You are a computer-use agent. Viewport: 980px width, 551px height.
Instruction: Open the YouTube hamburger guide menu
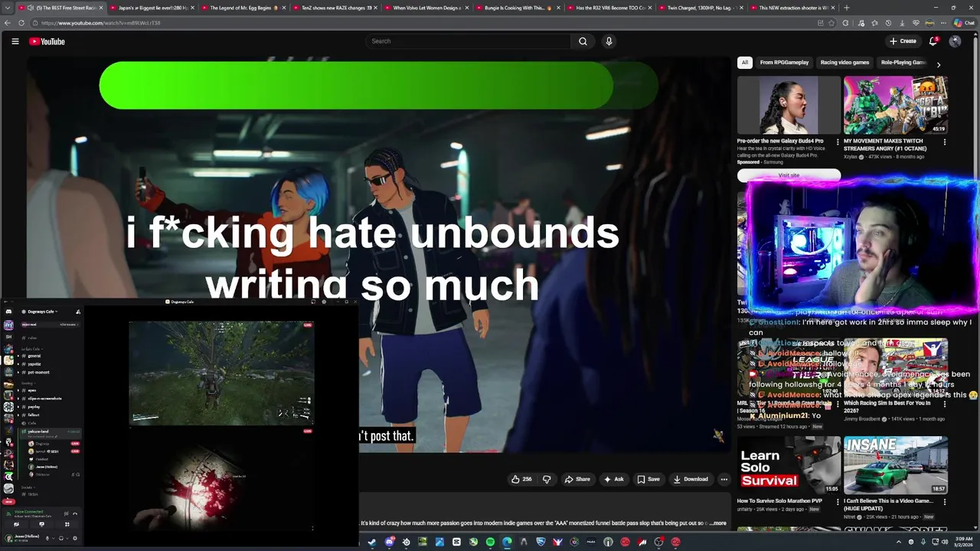tap(15, 41)
